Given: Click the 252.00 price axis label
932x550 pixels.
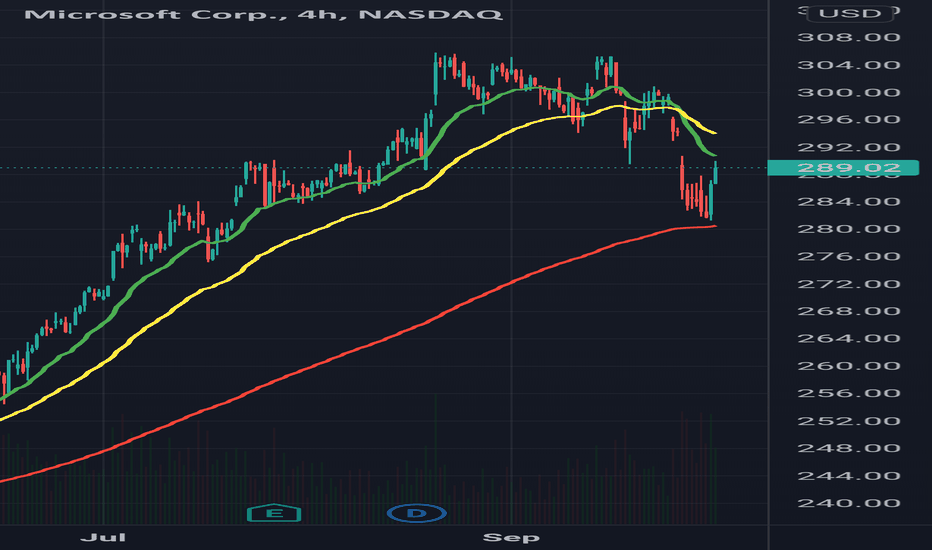Looking at the screenshot, I should 849,421.
